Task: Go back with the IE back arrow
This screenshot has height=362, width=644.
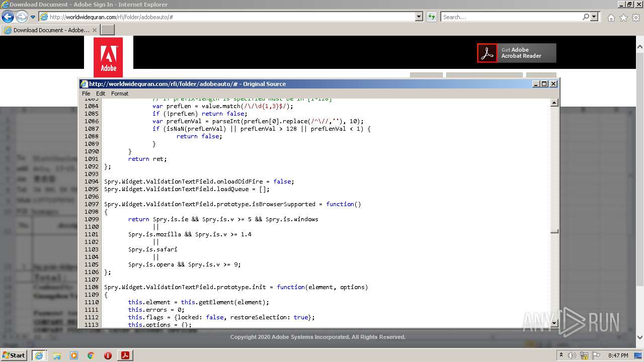Action: 8,17
